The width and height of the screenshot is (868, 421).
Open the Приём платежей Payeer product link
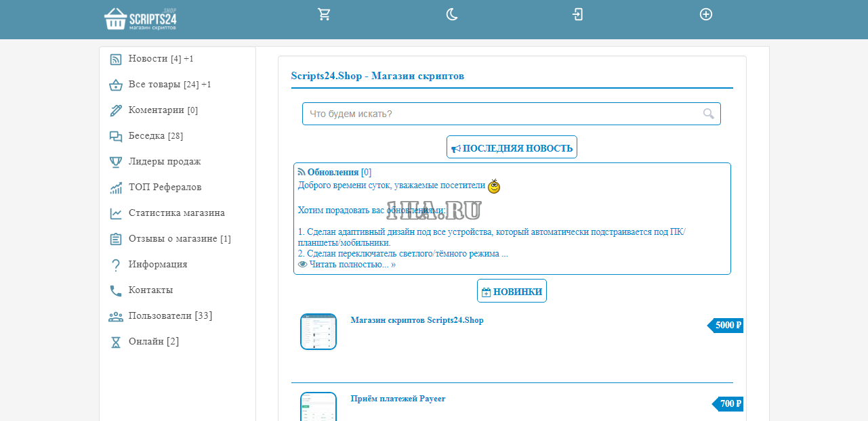point(398,399)
